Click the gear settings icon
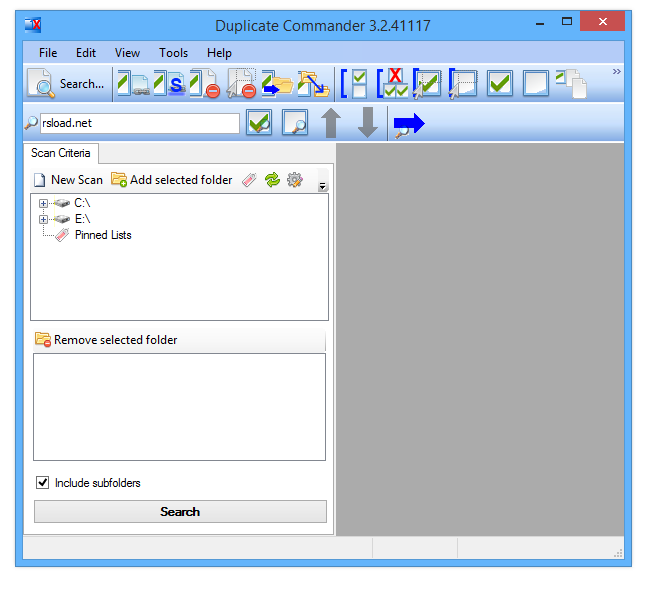The width and height of the screenshot is (651, 591). click(x=295, y=180)
